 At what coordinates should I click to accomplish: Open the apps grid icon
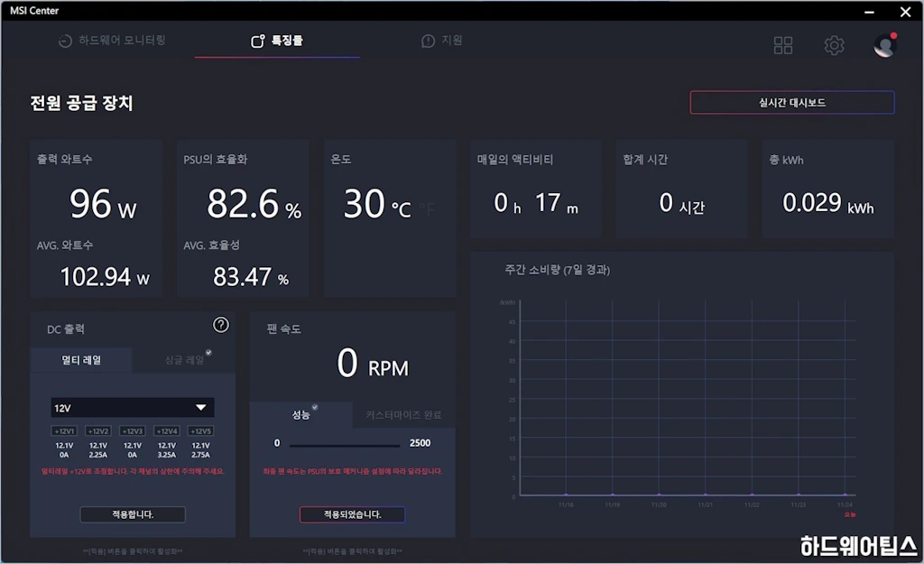(782, 45)
